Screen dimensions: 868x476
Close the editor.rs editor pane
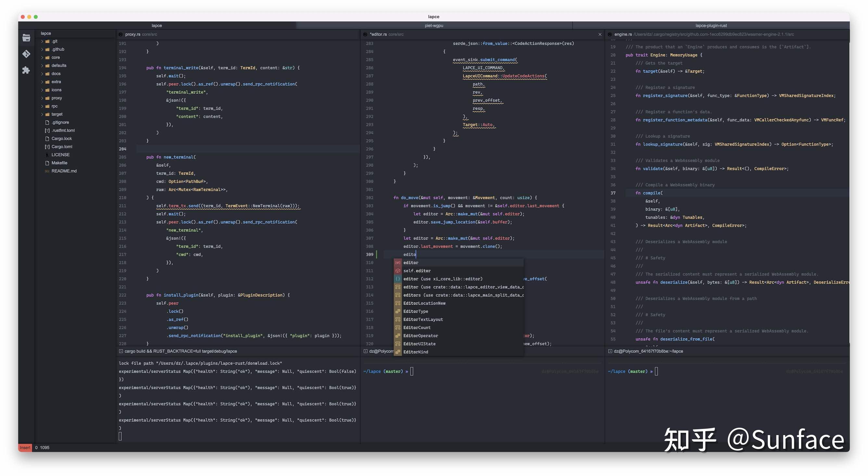click(x=599, y=34)
